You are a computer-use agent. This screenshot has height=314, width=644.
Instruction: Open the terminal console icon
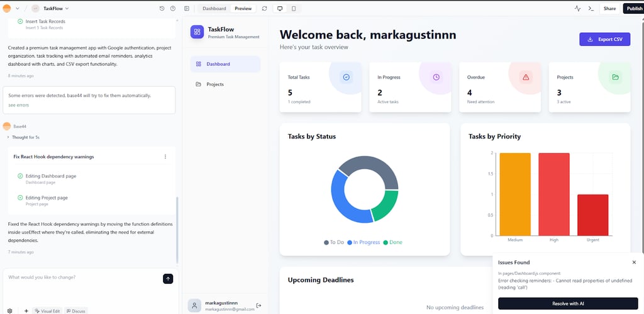click(591, 8)
